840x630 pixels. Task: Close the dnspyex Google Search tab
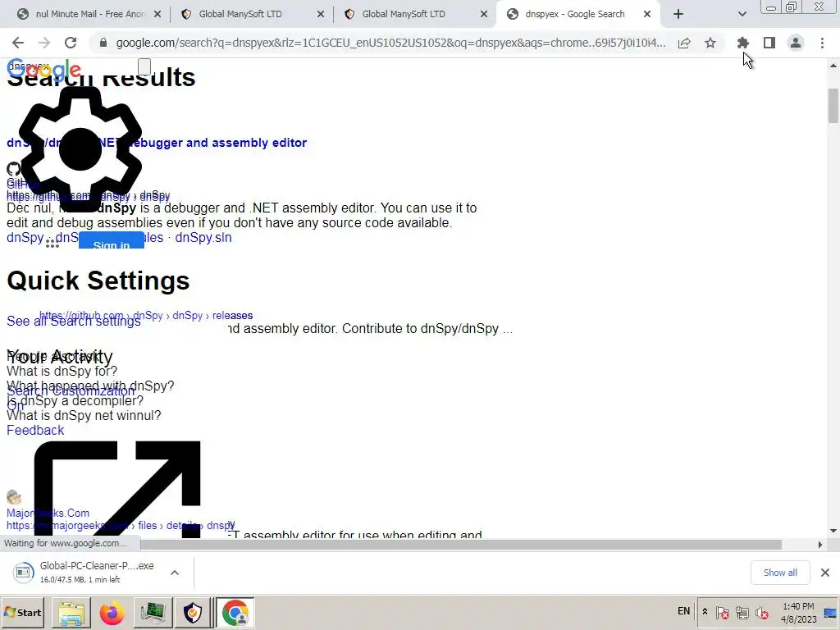click(647, 14)
